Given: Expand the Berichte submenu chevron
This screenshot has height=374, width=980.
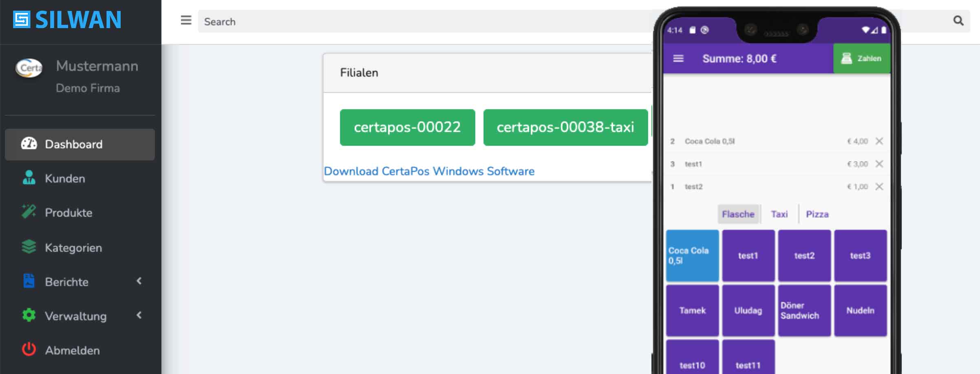Looking at the screenshot, I should coord(139,281).
